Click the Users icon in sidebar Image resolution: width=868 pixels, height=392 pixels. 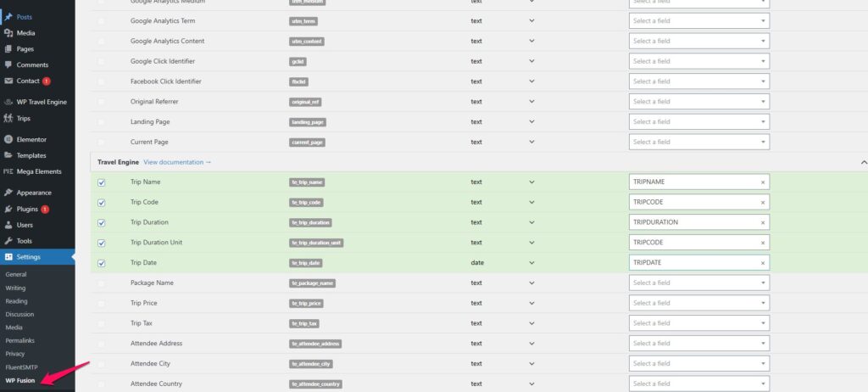pyautogui.click(x=8, y=225)
